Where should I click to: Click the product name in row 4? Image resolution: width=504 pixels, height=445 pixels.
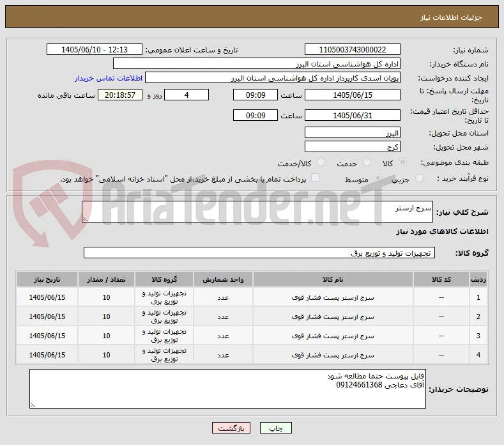pos(333,355)
